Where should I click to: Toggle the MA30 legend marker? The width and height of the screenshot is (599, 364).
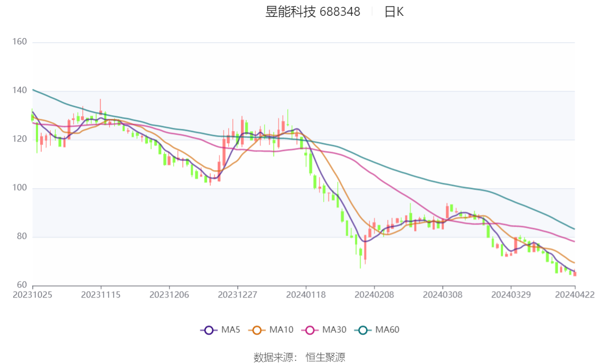(310, 330)
